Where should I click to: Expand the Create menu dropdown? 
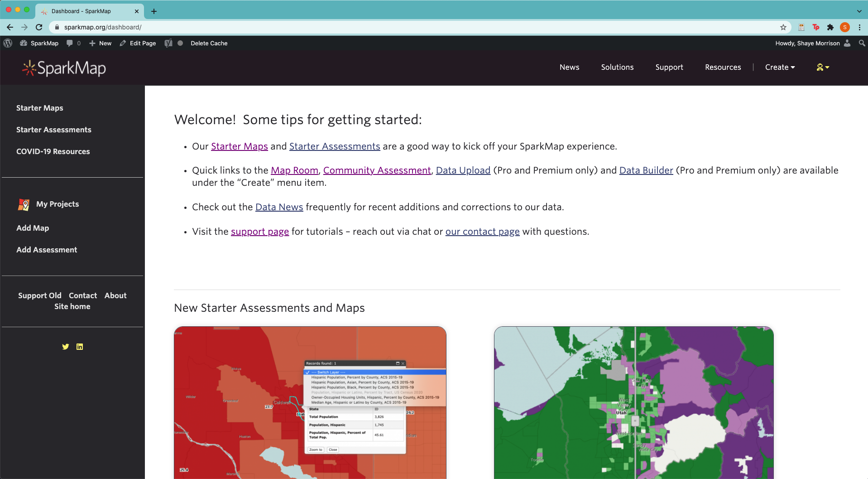click(780, 67)
